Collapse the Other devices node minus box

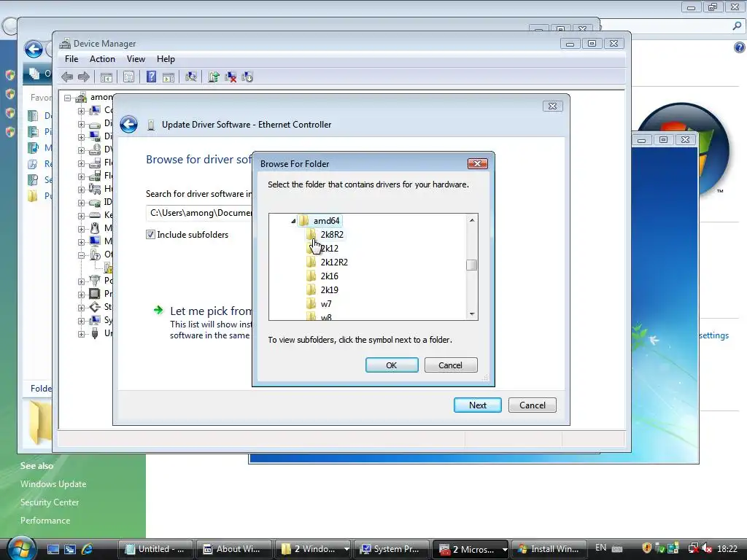coord(81,255)
